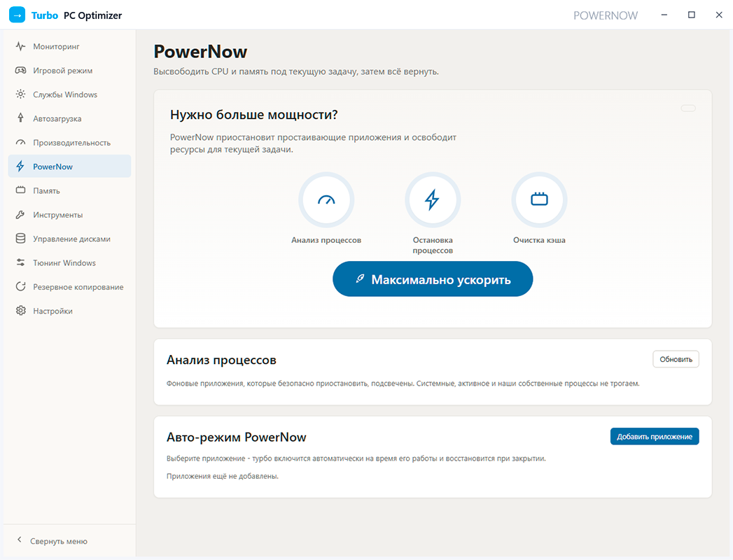Click the text Приложения ещё не добавлены.
Image resolution: width=733 pixels, height=560 pixels.
(x=223, y=476)
